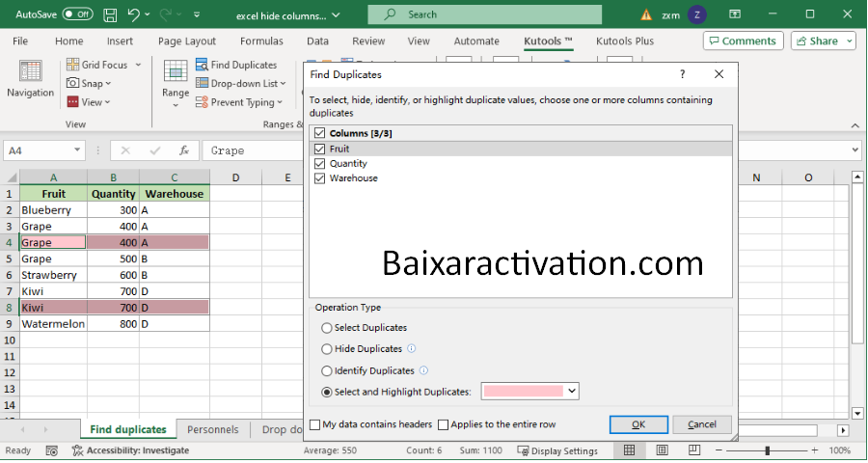Toggle the Columns [3/3] checkbox
The width and height of the screenshot is (868, 463).
319,133
